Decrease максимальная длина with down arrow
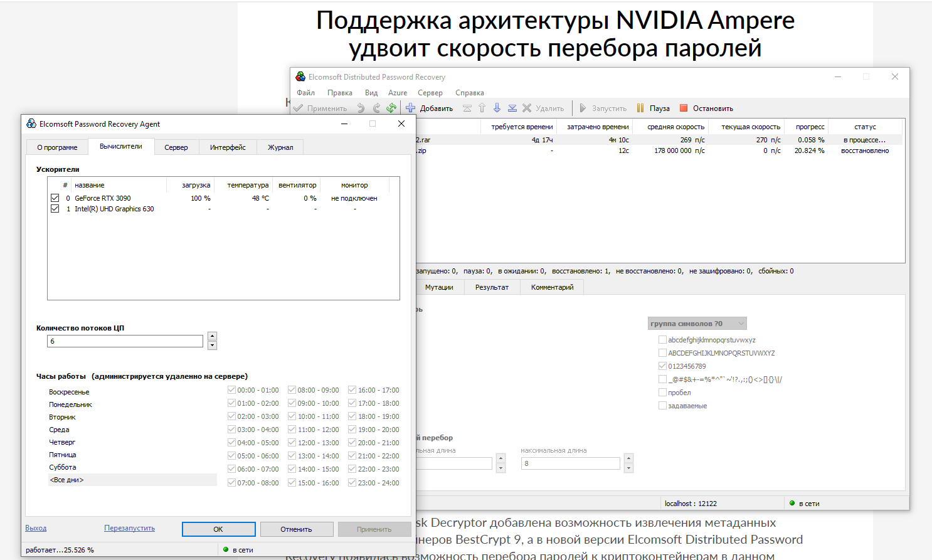The image size is (932, 560). 628,468
